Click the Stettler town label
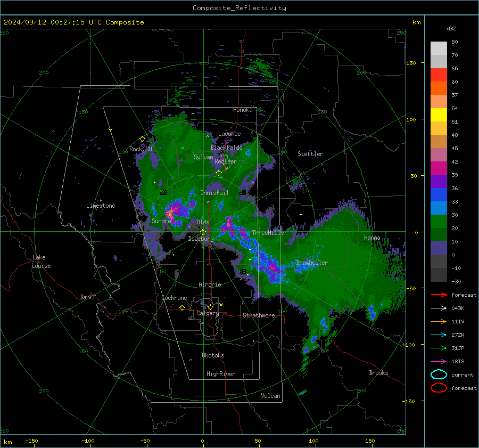Viewport: 479px width, 448px height. tap(310, 154)
